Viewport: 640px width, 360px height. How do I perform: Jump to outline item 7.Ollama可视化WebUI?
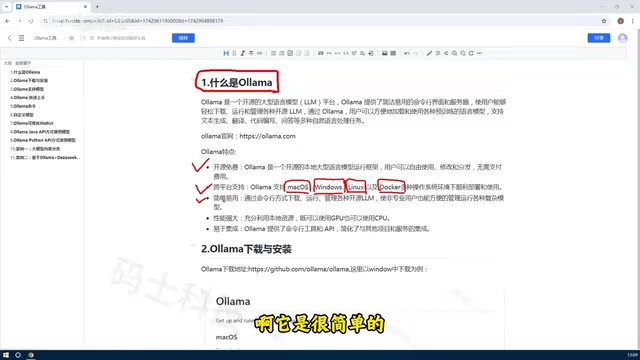click(32, 123)
